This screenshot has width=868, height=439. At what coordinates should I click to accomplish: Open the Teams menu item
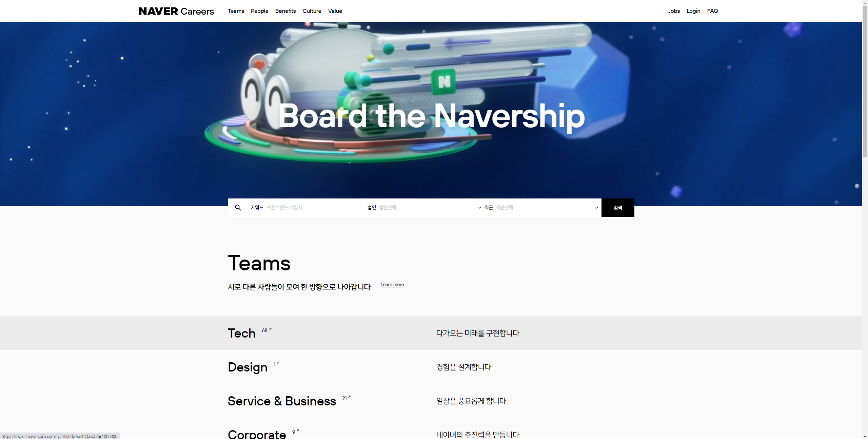(236, 11)
